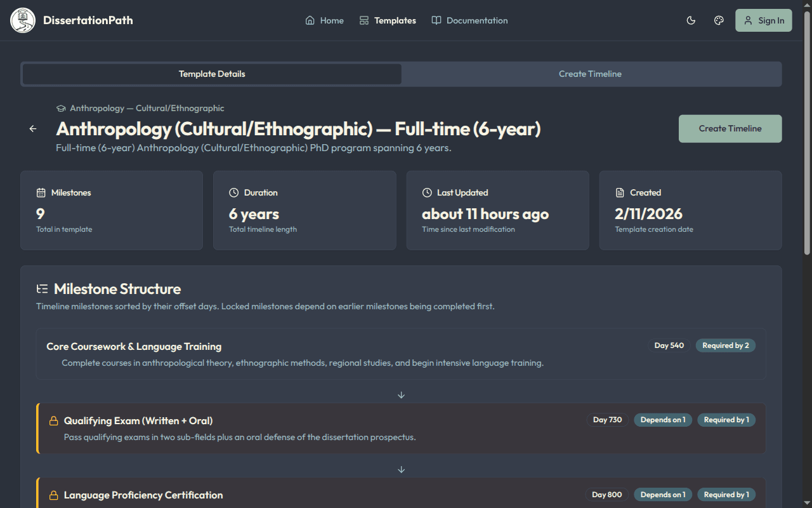Click the back arrow beside the template title

32,128
